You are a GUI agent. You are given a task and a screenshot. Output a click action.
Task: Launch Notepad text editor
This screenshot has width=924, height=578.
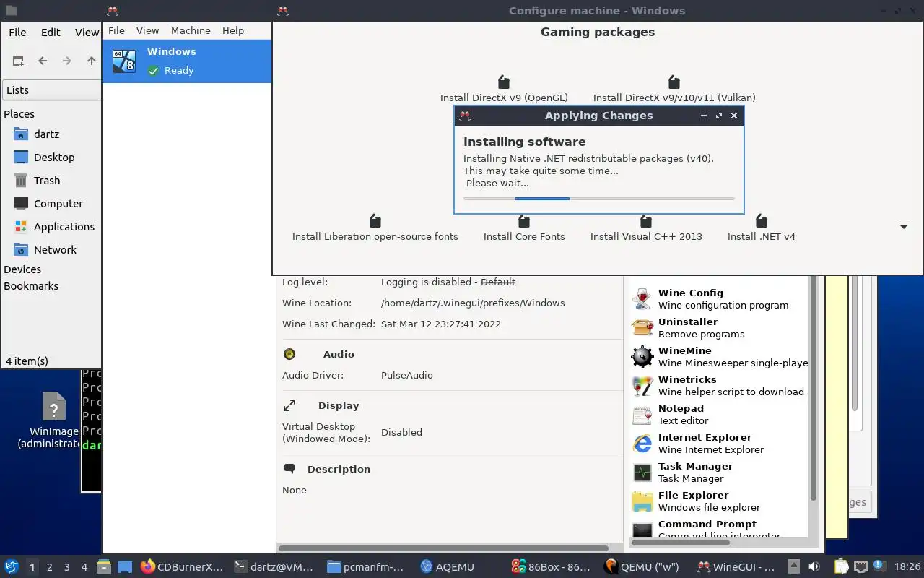[x=719, y=414]
